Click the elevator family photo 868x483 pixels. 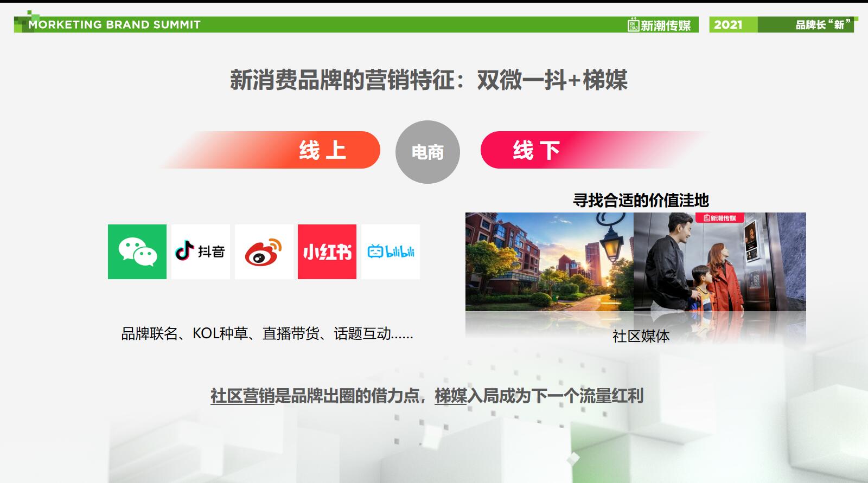point(720,262)
